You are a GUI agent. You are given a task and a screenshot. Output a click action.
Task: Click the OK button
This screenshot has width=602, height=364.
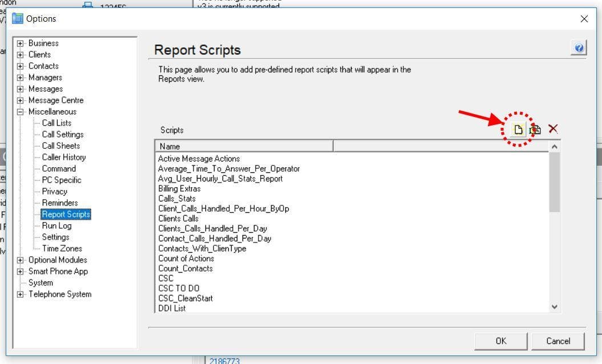(500, 341)
